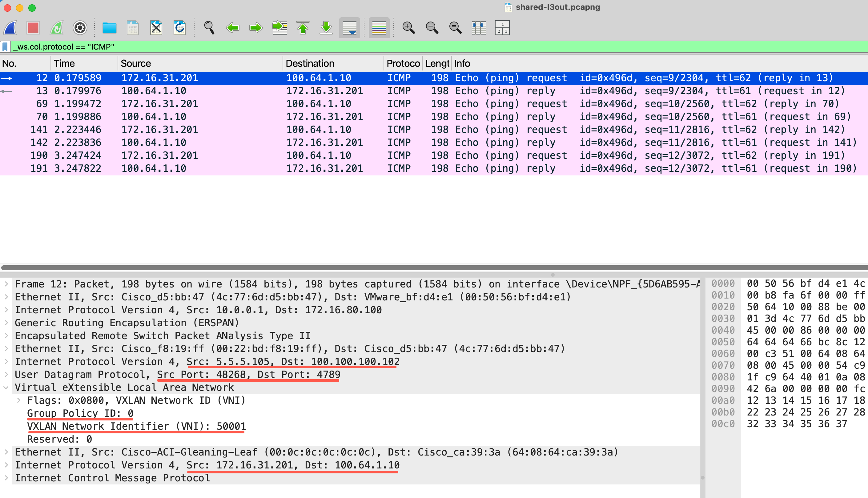Click the Resize columns to fit content icon
Image resolution: width=868 pixels, height=498 pixels.
479,28
